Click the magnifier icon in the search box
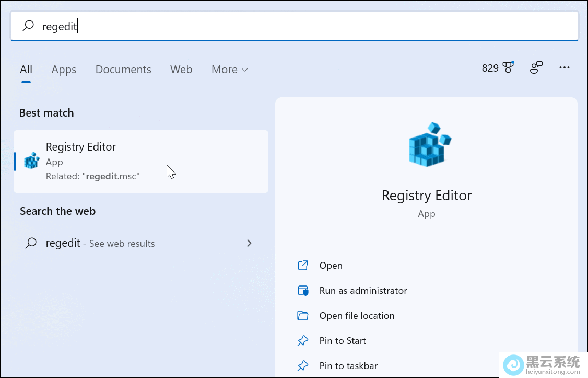The image size is (588, 378). point(28,26)
